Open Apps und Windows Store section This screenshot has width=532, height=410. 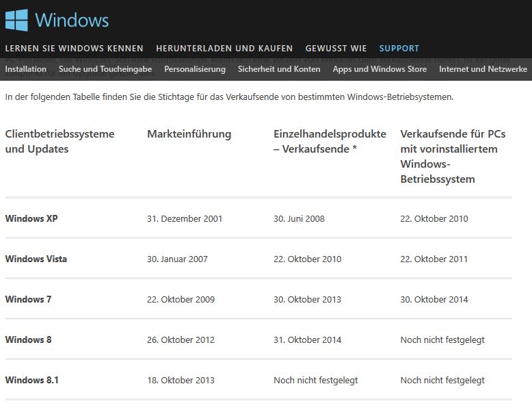(x=380, y=69)
